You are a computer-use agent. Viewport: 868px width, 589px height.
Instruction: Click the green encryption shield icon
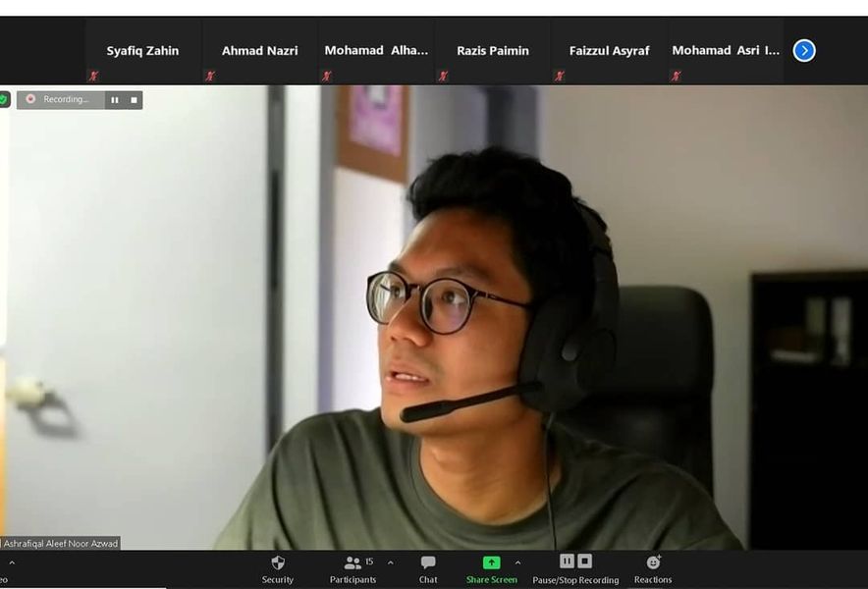coord(4,99)
